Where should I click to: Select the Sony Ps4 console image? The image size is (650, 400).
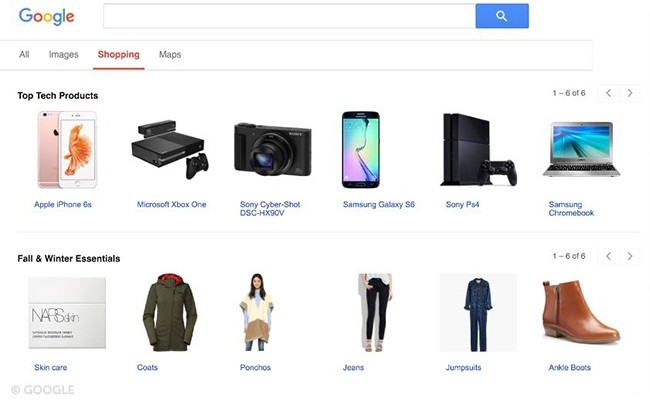[478, 150]
